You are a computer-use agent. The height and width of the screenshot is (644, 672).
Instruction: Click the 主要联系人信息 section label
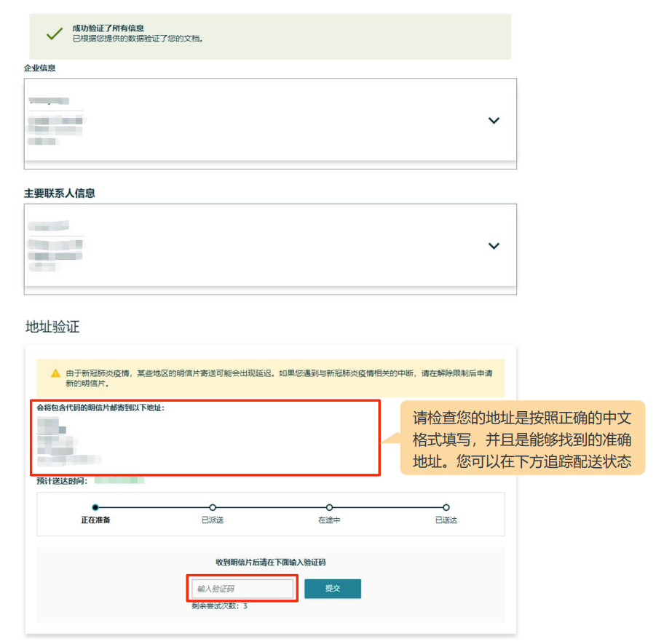(59, 194)
